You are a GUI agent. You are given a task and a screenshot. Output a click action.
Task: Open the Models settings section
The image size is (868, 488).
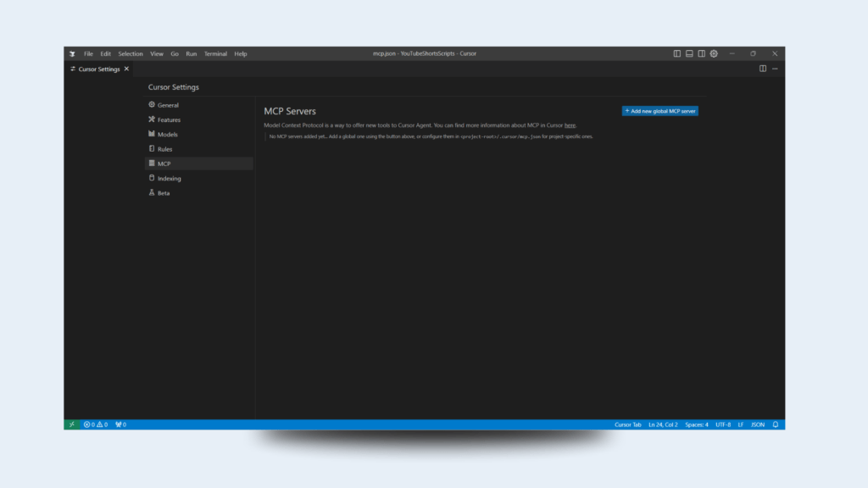click(x=167, y=135)
